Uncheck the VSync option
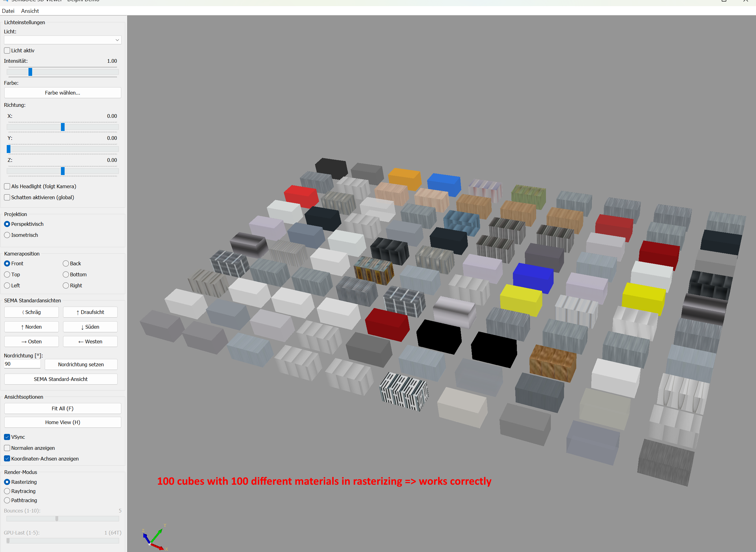Image resolution: width=756 pixels, height=552 pixels. 7,437
